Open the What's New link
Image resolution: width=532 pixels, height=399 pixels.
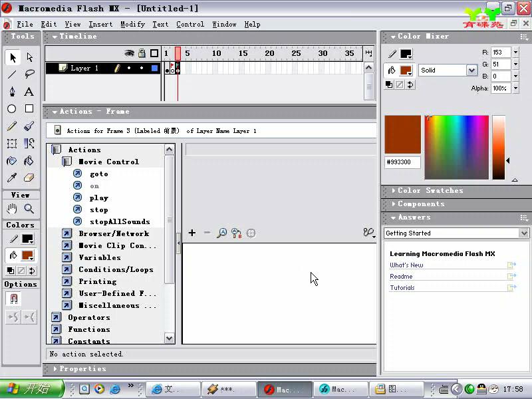pyautogui.click(x=406, y=265)
